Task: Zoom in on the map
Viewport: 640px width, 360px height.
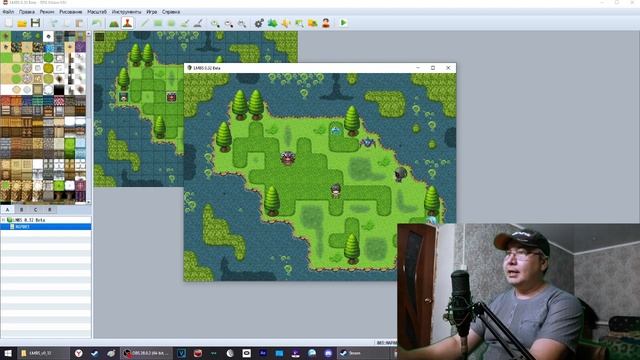Action: (215, 23)
